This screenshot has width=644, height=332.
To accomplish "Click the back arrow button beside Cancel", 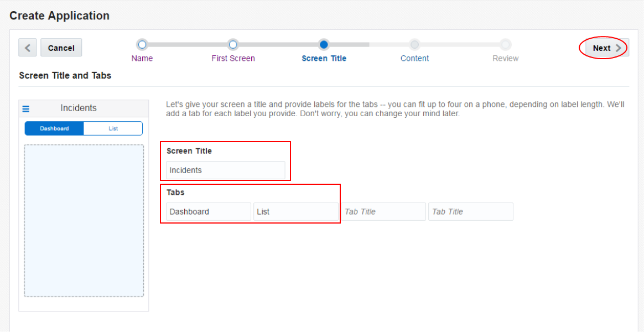I will (x=28, y=48).
